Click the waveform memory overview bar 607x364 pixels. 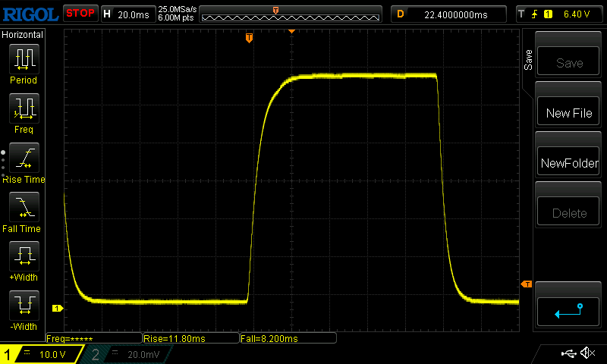pos(291,14)
